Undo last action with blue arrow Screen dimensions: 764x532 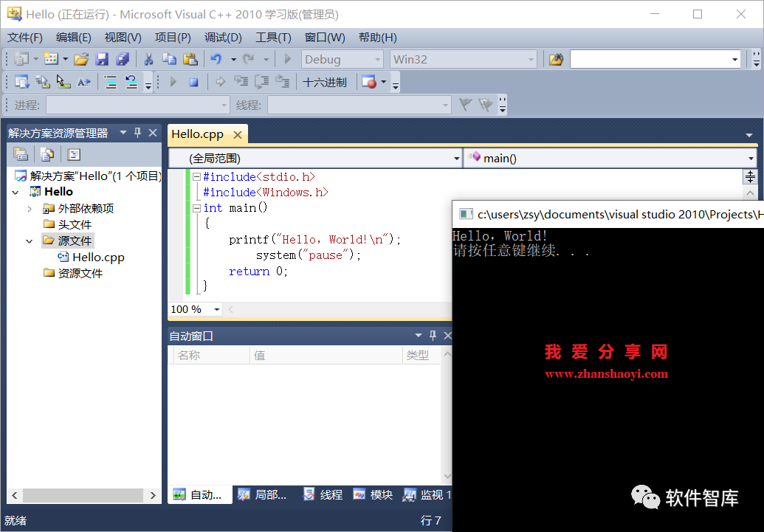point(216,59)
